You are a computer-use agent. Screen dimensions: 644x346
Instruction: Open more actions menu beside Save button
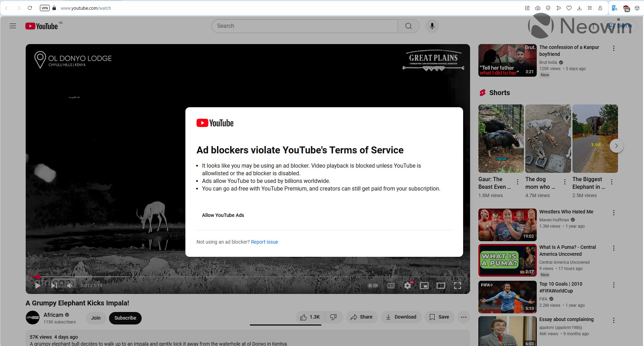(x=464, y=317)
